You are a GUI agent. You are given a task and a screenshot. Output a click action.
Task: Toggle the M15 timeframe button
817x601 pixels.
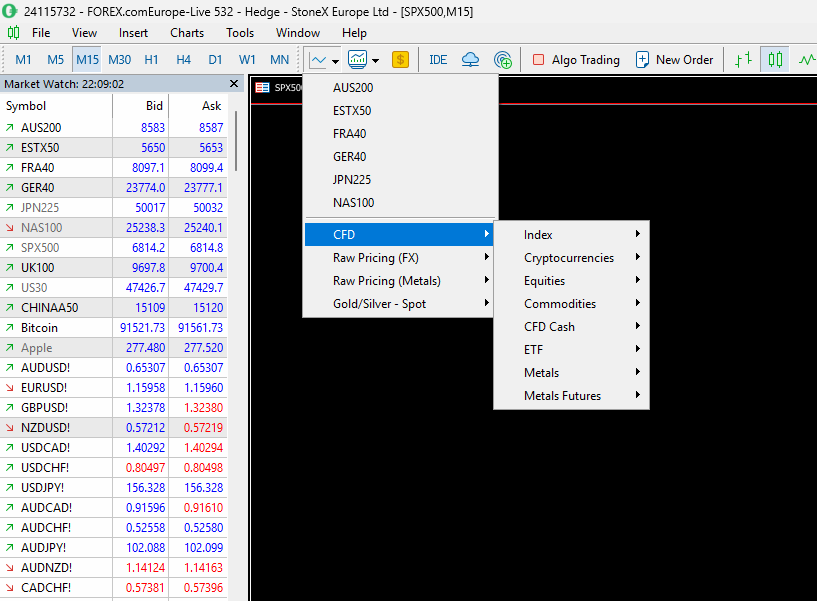point(87,60)
